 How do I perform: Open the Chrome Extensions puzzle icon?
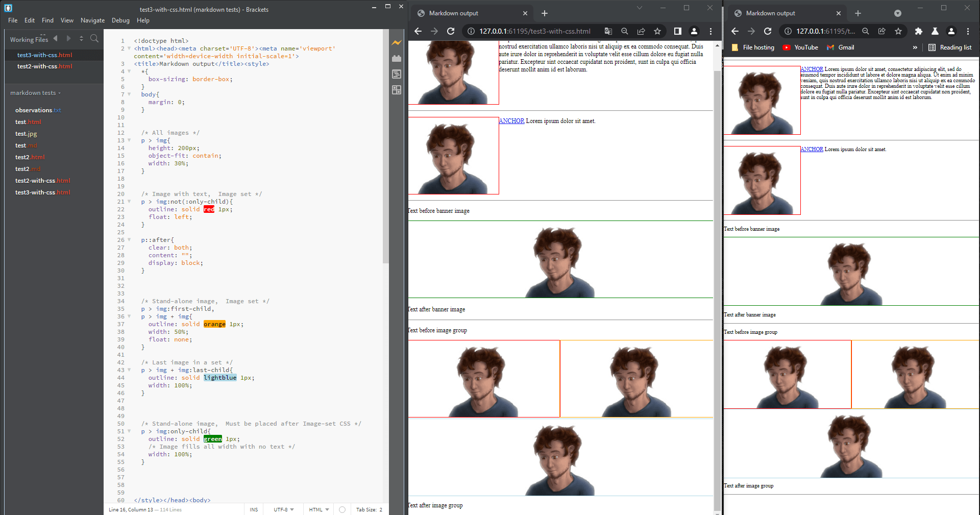point(918,31)
